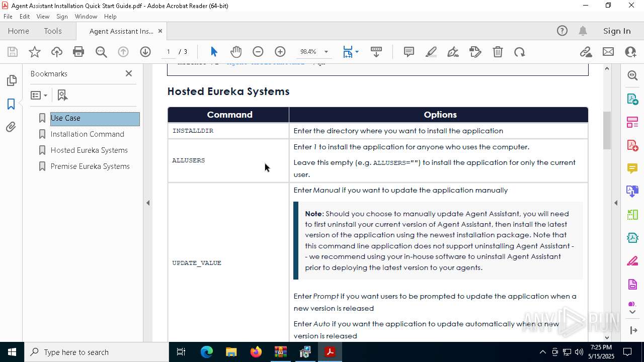The width and height of the screenshot is (644, 362).
Task: Delete using the trash bin icon
Action: 498,52
